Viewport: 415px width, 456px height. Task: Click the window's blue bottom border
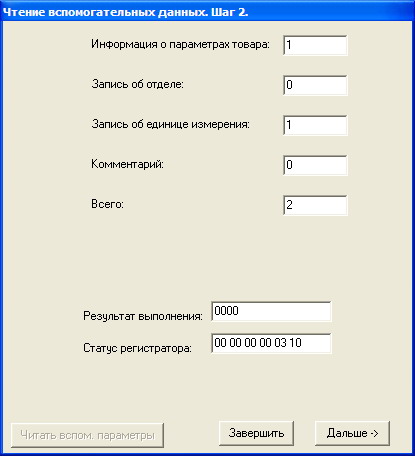(x=207, y=454)
